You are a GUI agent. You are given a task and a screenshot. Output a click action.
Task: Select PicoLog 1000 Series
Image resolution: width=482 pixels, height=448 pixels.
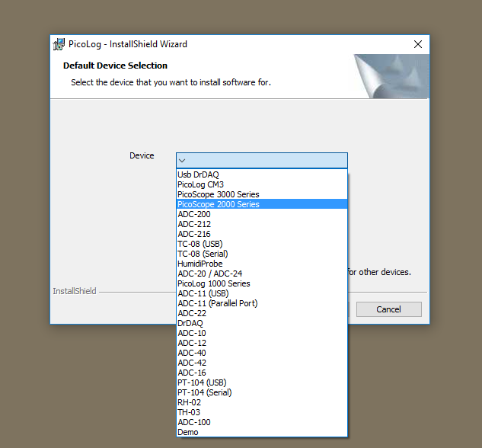pos(262,283)
